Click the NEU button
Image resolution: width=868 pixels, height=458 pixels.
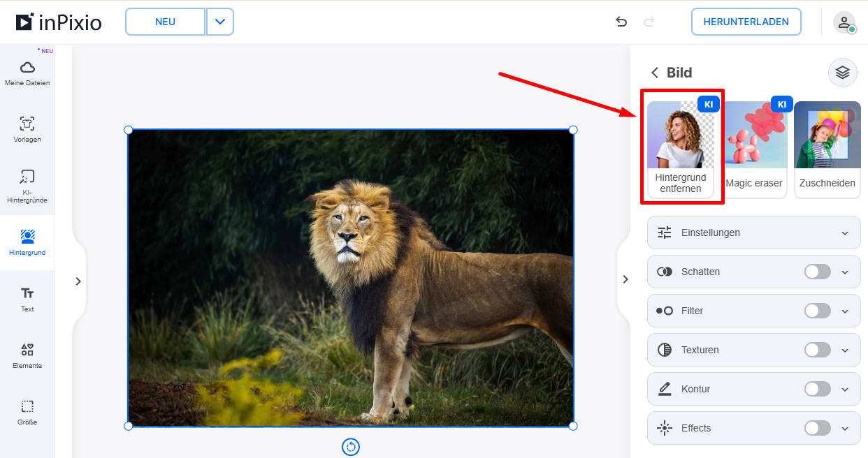coord(166,22)
